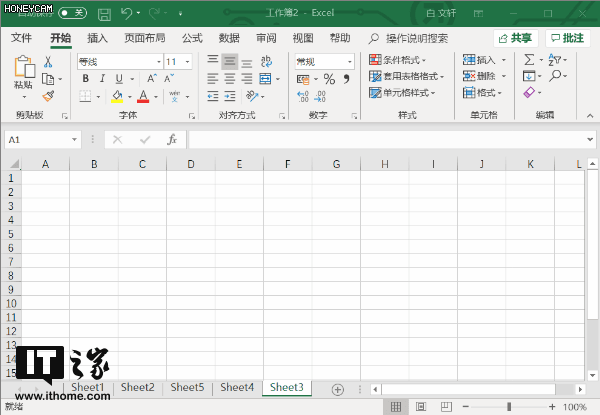Click the Merge and Center icon
This screenshot has width=600, height=415.
265,79
